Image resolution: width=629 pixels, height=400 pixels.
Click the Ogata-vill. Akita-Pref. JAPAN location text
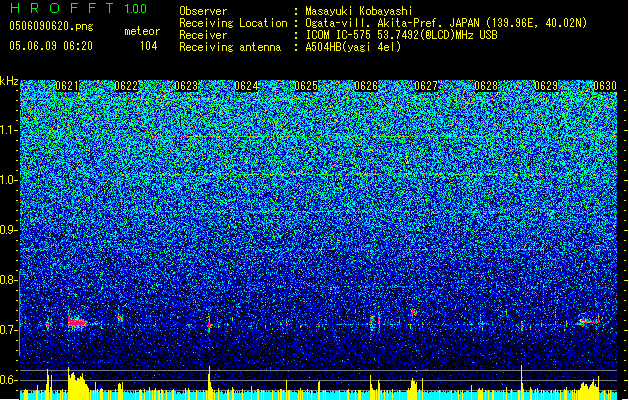click(x=446, y=23)
